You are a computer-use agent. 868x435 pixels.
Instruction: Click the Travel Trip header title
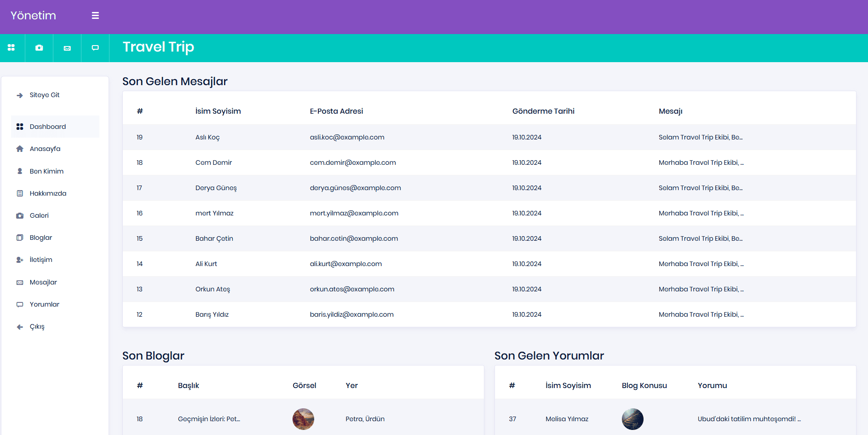pos(158,47)
